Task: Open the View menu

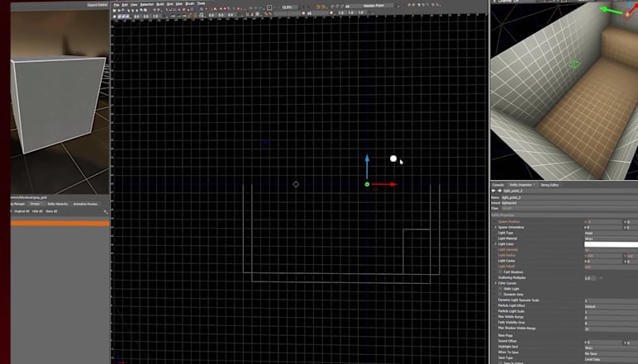Action: click(x=134, y=4)
